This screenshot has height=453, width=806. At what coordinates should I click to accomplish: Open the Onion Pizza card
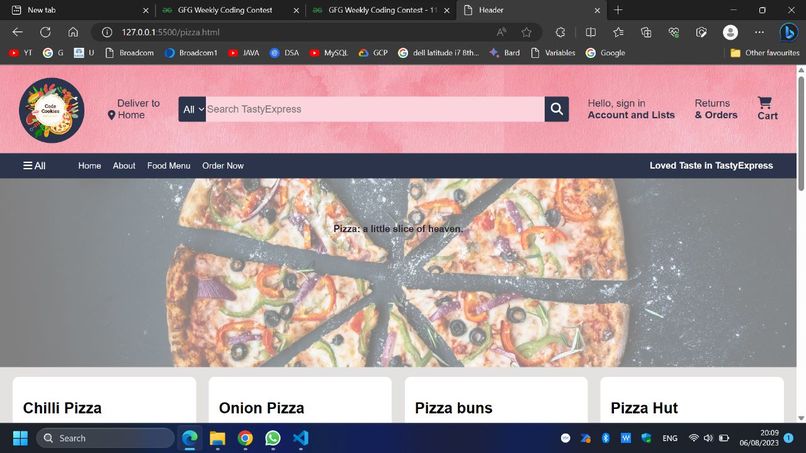300,400
